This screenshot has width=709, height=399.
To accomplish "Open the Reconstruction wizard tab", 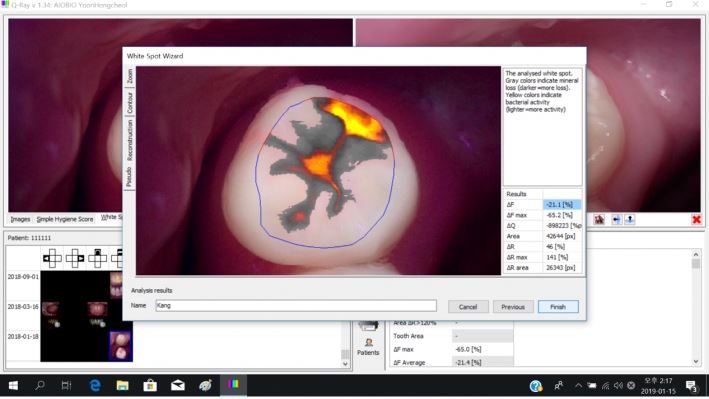I will pos(129,140).
